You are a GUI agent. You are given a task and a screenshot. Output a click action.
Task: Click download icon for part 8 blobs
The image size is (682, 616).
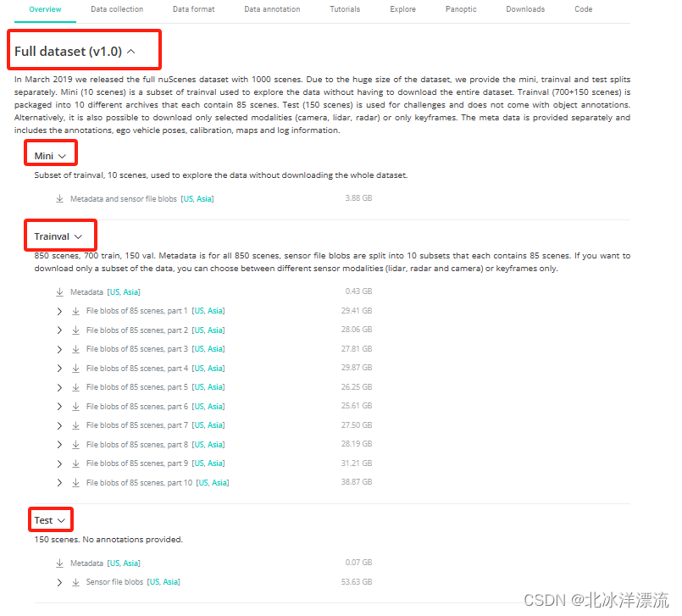point(75,445)
